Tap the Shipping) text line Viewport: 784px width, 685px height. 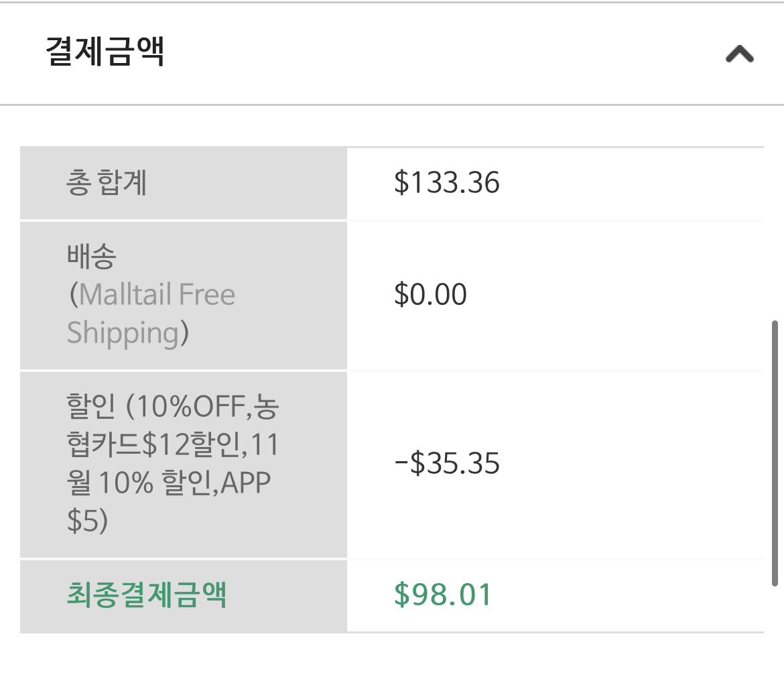[128, 334]
